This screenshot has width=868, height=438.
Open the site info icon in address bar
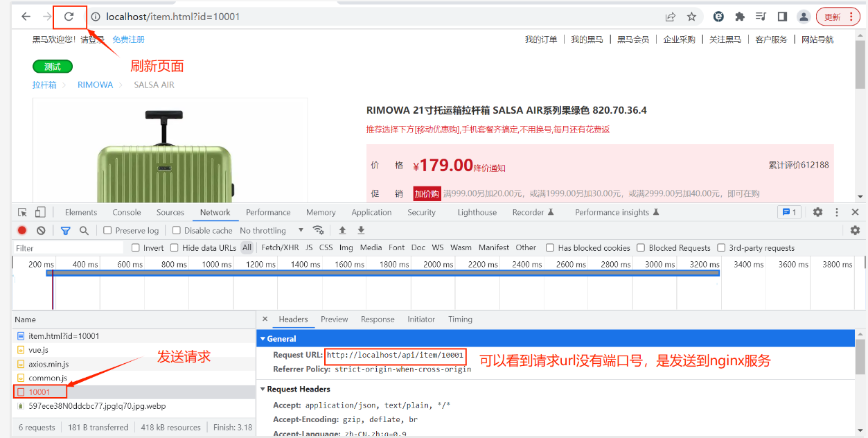96,17
